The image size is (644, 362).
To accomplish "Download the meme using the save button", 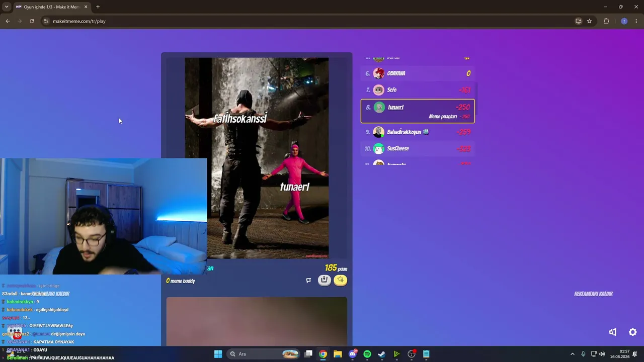I will [x=325, y=280].
